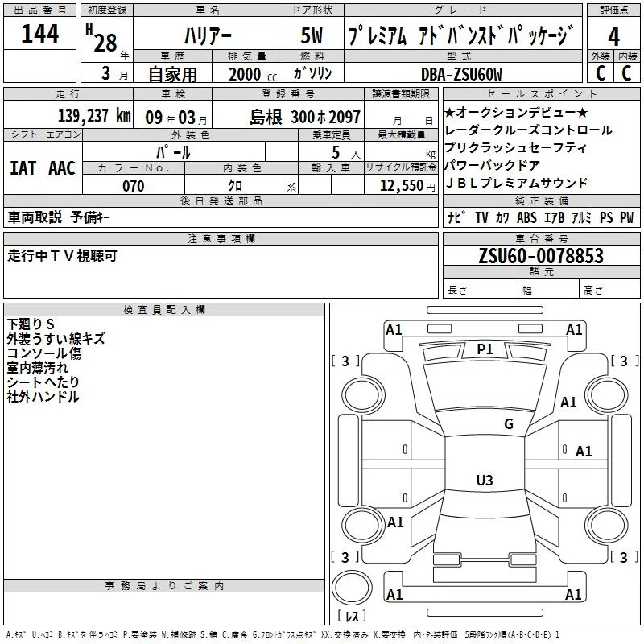The width and height of the screenshot is (644, 644).
Task: Click the "ナビ" equipment entry
Action: 456,217
